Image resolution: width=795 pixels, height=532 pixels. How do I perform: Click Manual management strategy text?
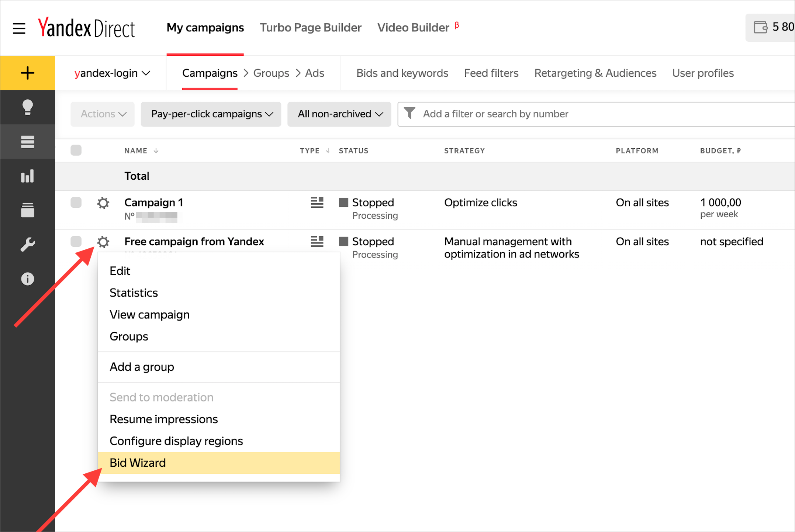click(x=512, y=248)
